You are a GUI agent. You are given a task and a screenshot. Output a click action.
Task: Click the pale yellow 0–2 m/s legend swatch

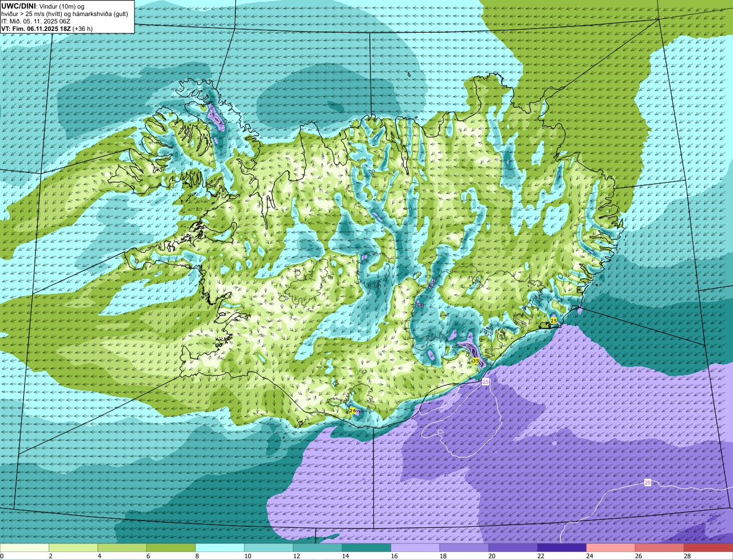pos(25,547)
